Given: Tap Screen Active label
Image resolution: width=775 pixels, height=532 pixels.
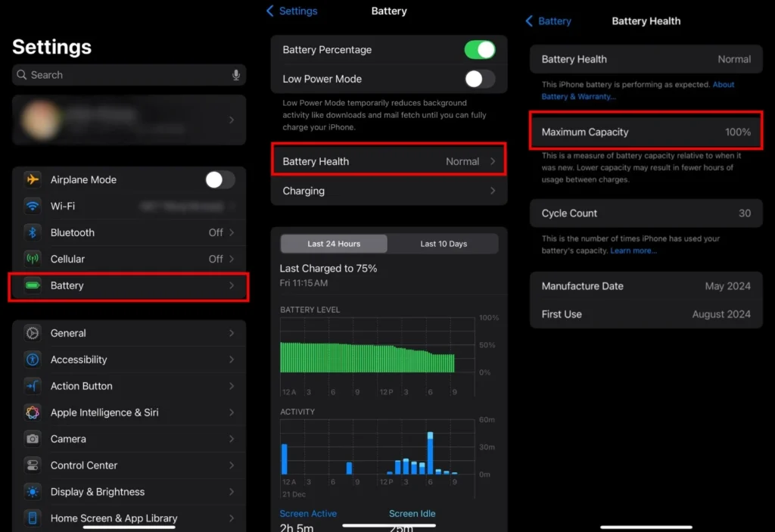Looking at the screenshot, I should [308, 513].
